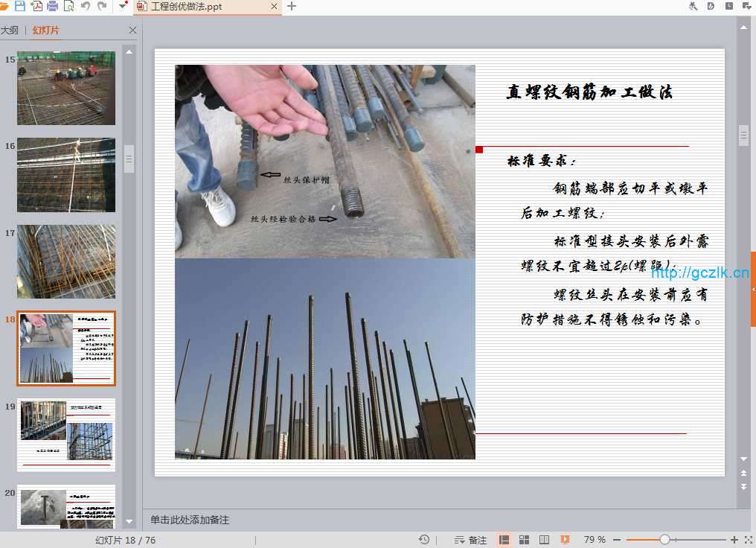Switch to the 大纲 outline tab
The width and height of the screenshot is (756, 548).
point(10,31)
